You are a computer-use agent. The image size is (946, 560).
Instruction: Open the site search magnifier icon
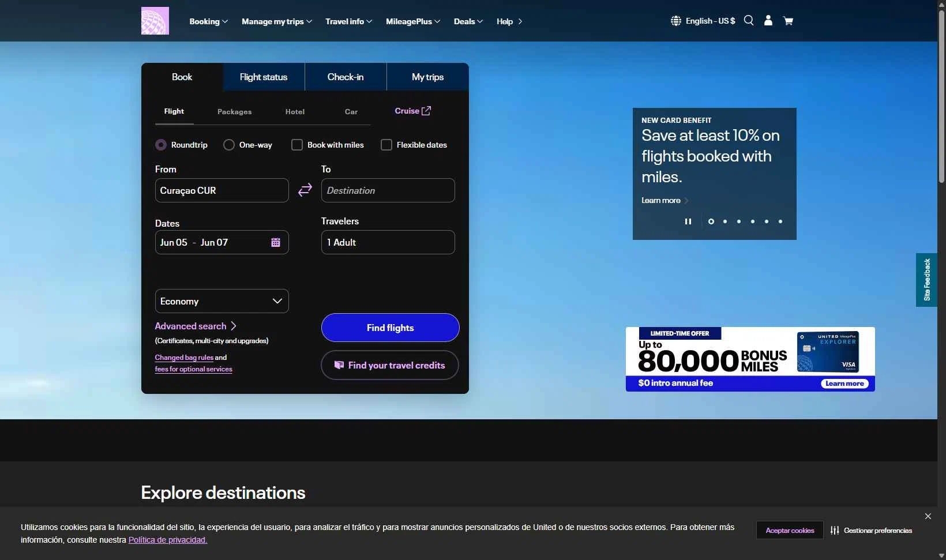click(x=749, y=20)
